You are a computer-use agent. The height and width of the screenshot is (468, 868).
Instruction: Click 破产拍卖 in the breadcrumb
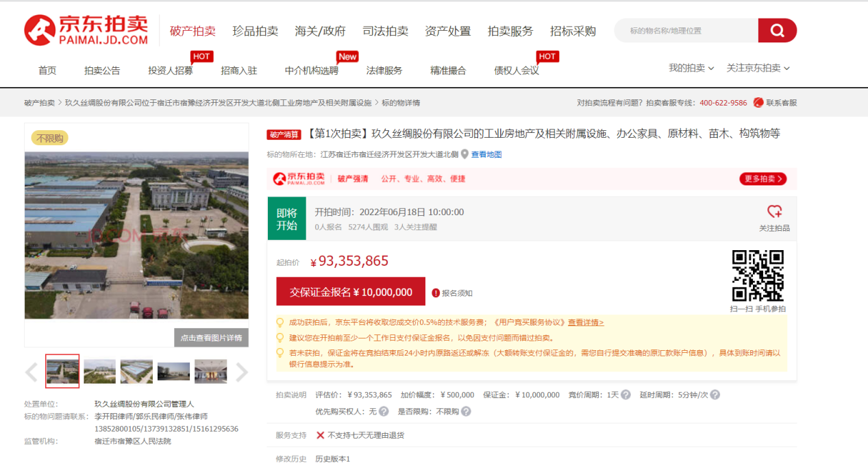[x=40, y=103]
